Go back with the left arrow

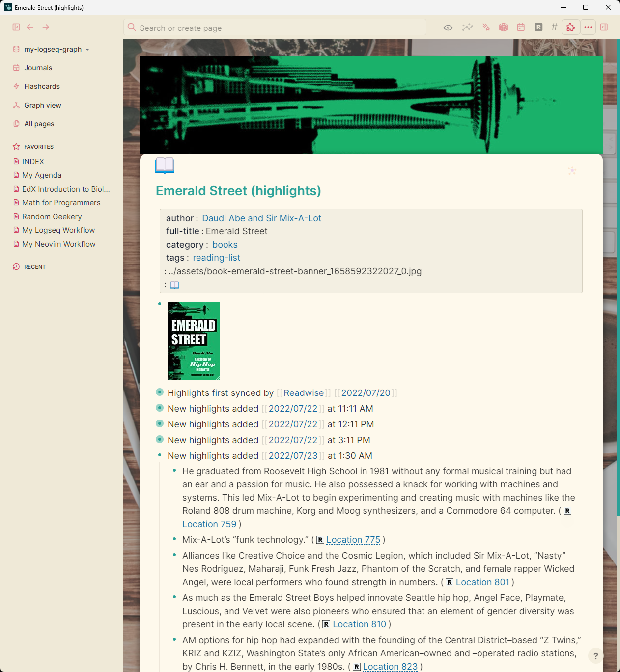point(30,27)
